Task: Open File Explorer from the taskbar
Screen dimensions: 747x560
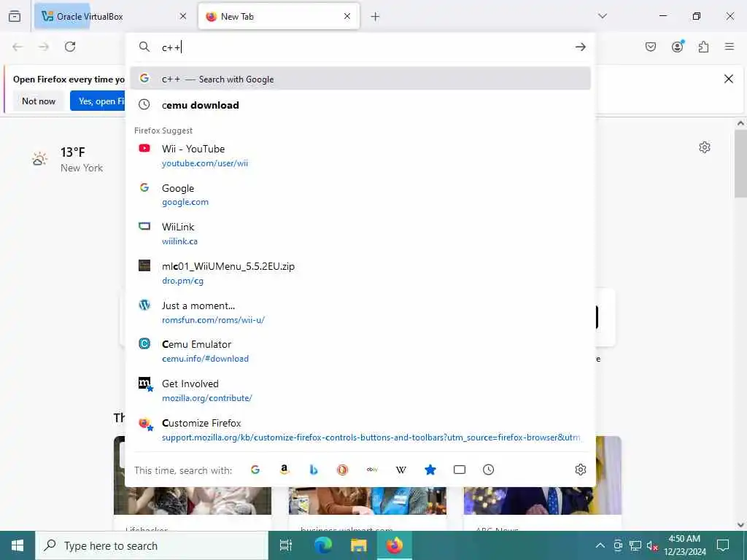Action: tap(359, 545)
